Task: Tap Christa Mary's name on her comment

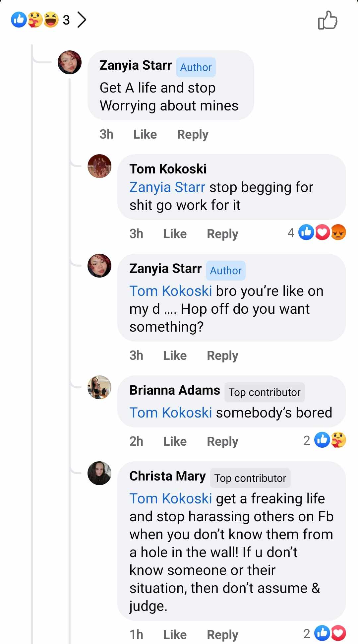Action: (167, 476)
